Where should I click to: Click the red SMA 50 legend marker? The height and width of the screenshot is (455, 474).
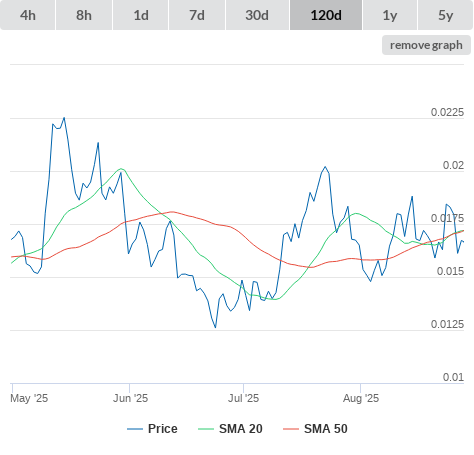point(291,429)
